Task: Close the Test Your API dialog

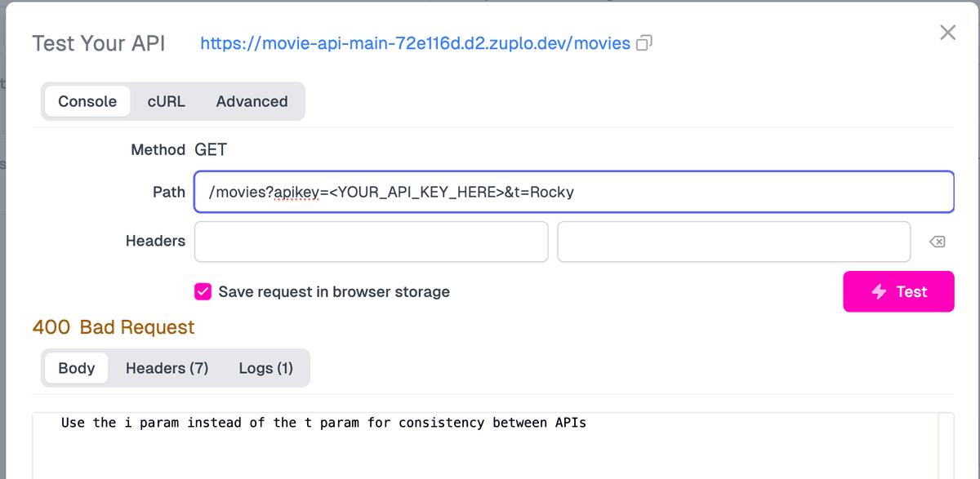Action: coord(947,33)
